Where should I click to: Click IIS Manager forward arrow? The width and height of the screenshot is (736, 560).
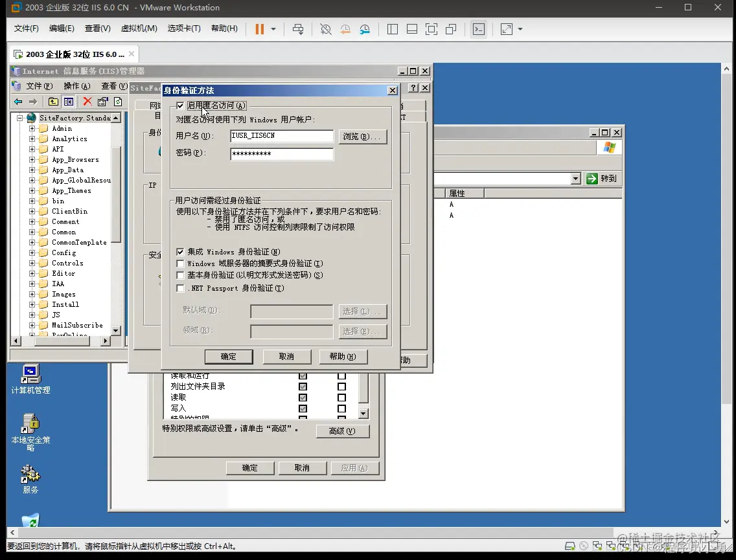[x=33, y=101]
